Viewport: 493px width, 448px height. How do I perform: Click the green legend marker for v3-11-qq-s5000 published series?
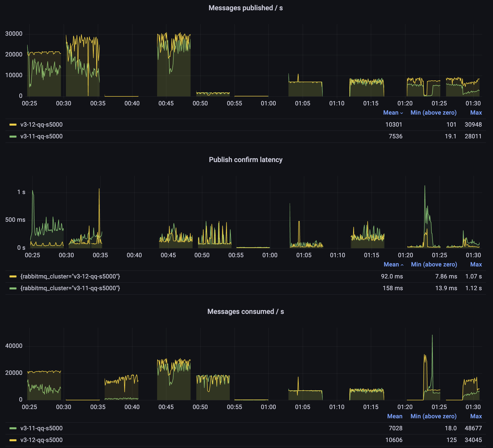pyautogui.click(x=13, y=136)
